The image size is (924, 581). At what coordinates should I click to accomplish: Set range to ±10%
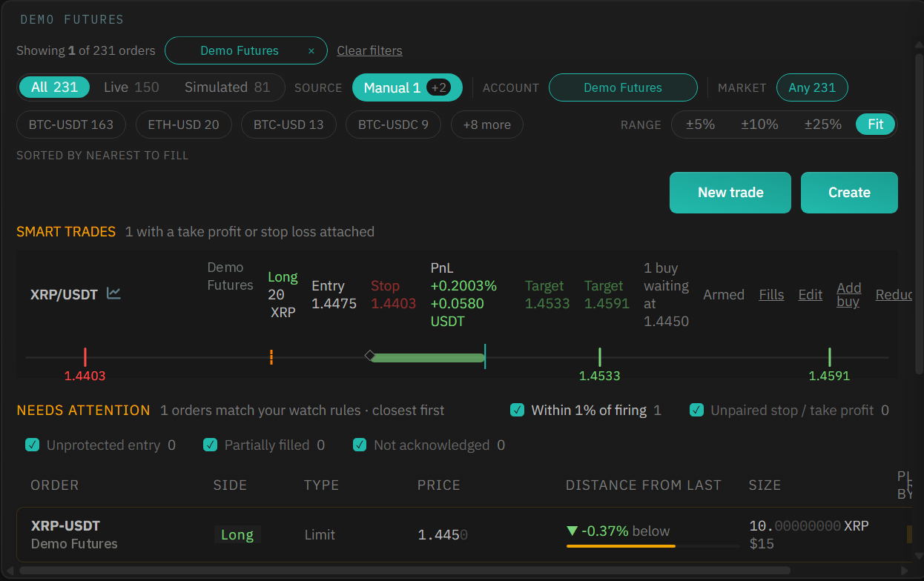759,124
